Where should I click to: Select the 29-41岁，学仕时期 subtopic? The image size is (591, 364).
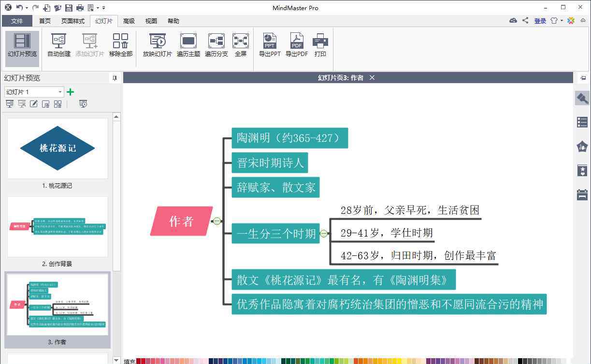[387, 233]
